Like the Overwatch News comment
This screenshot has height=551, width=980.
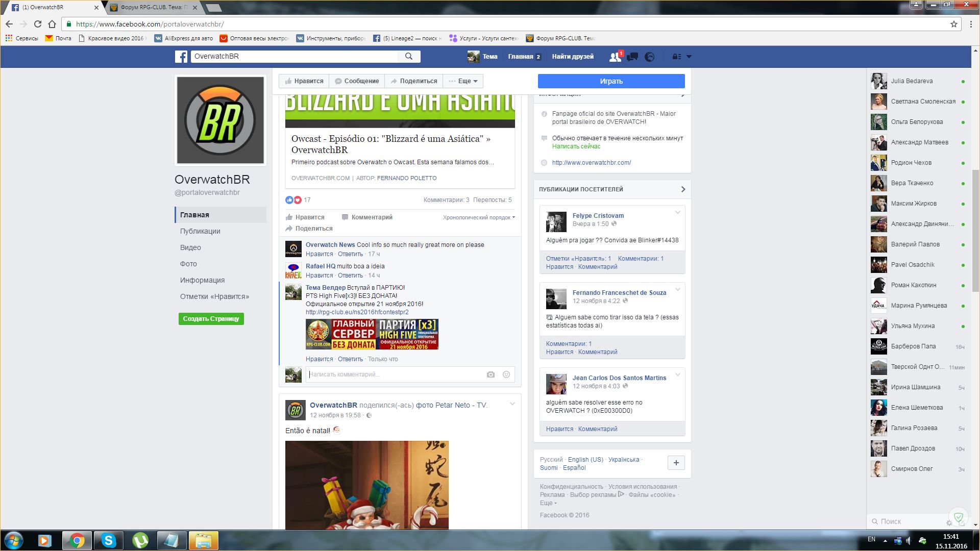pos(319,254)
